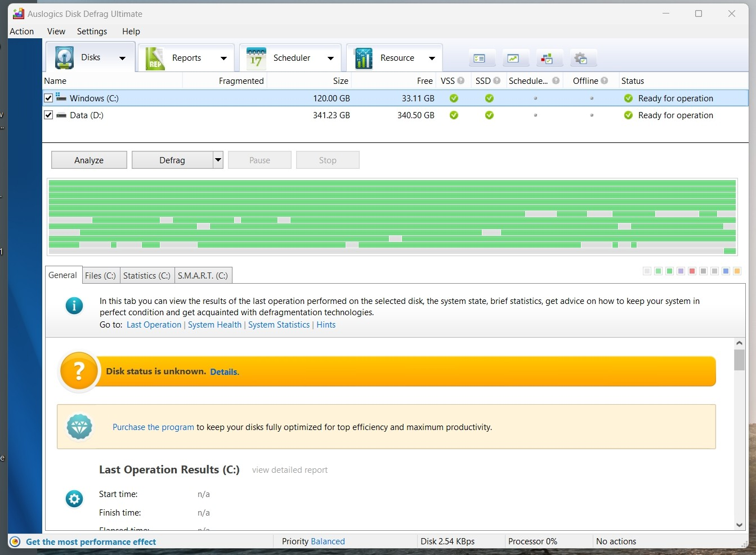Follow the System Health link
This screenshot has height=555, width=756.
[214, 325]
